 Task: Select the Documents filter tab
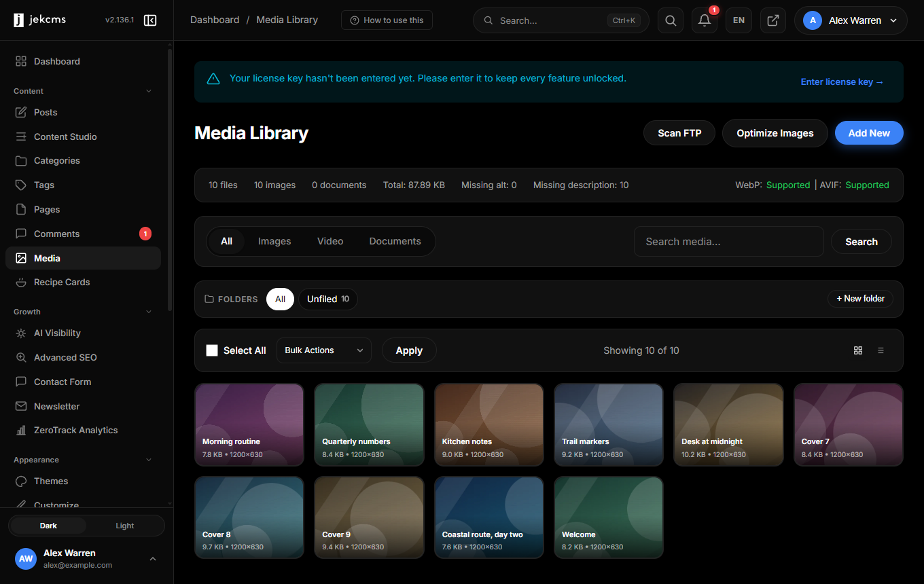[395, 241]
